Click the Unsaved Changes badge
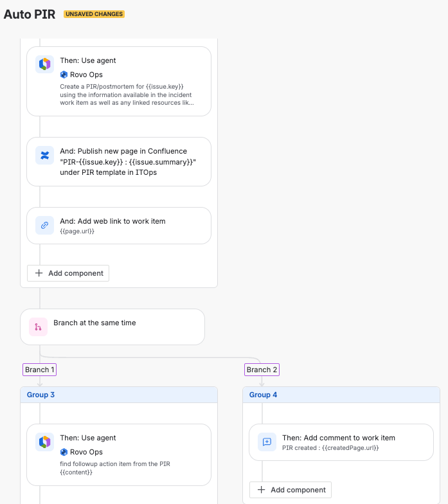 (94, 14)
